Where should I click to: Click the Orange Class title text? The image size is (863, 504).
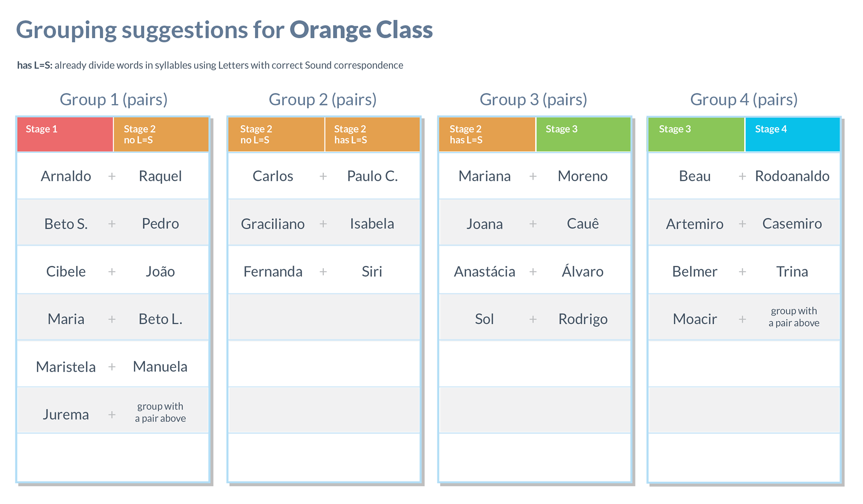[361, 30]
